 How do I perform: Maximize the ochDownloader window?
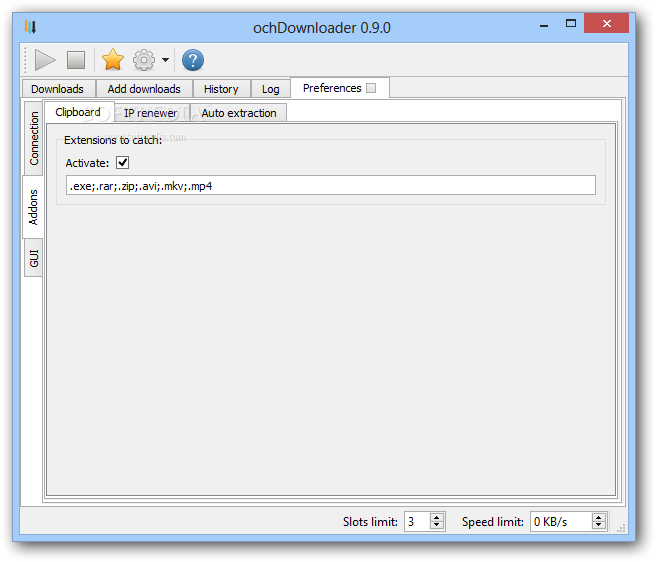point(571,23)
